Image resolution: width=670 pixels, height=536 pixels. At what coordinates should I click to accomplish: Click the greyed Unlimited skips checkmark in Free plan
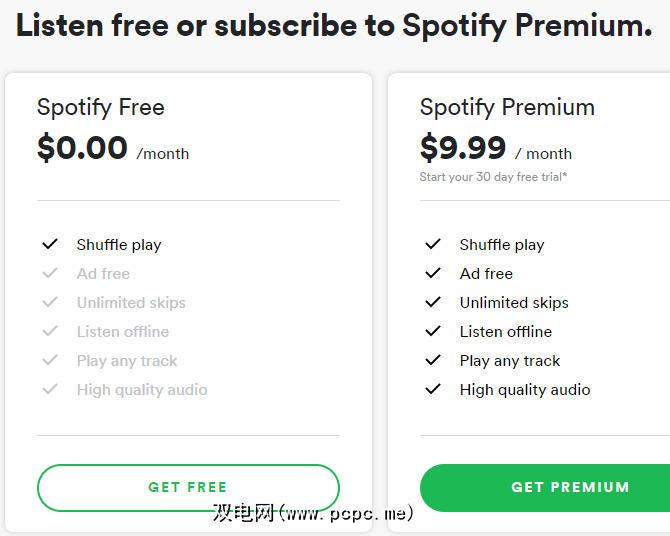[50, 302]
